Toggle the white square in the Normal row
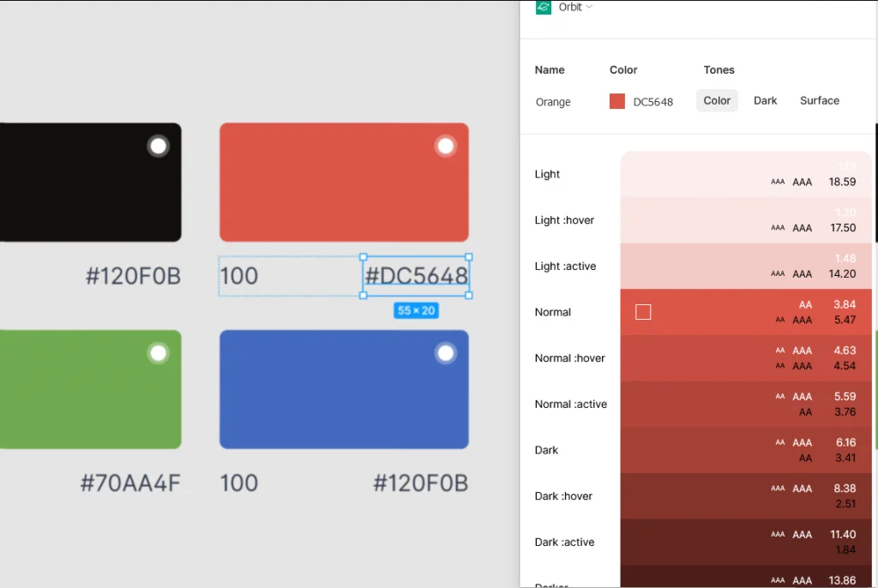This screenshot has height=588, width=878. (x=643, y=312)
